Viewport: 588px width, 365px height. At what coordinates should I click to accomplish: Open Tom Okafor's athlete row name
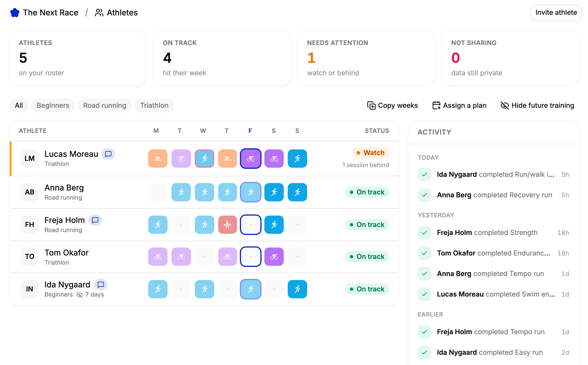tap(66, 252)
